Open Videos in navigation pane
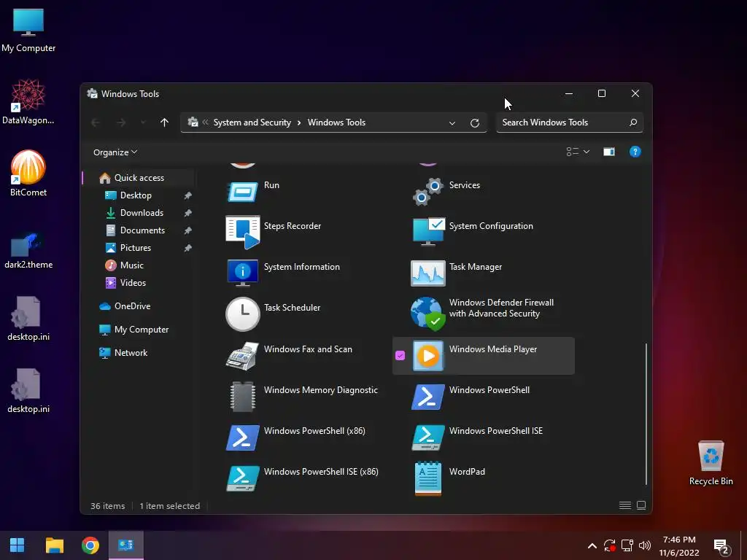Screen dimensions: 747x560 pyautogui.click(x=133, y=283)
